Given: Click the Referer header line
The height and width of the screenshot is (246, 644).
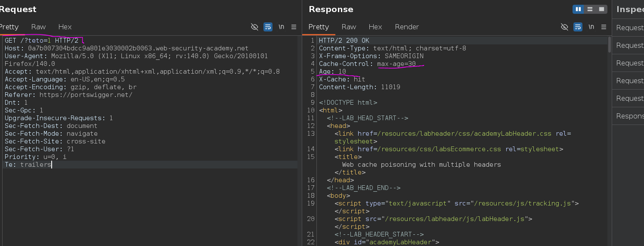Looking at the screenshot, I should (x=68, y=95).
